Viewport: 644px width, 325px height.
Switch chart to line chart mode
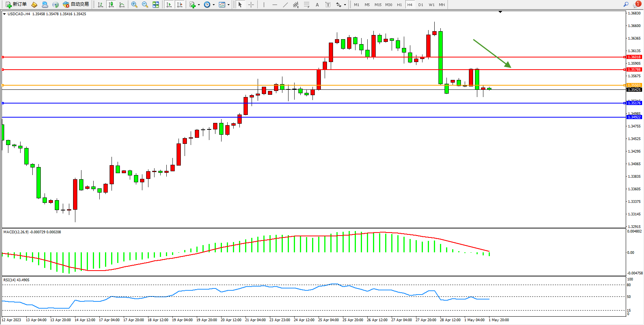click(122, 5)
